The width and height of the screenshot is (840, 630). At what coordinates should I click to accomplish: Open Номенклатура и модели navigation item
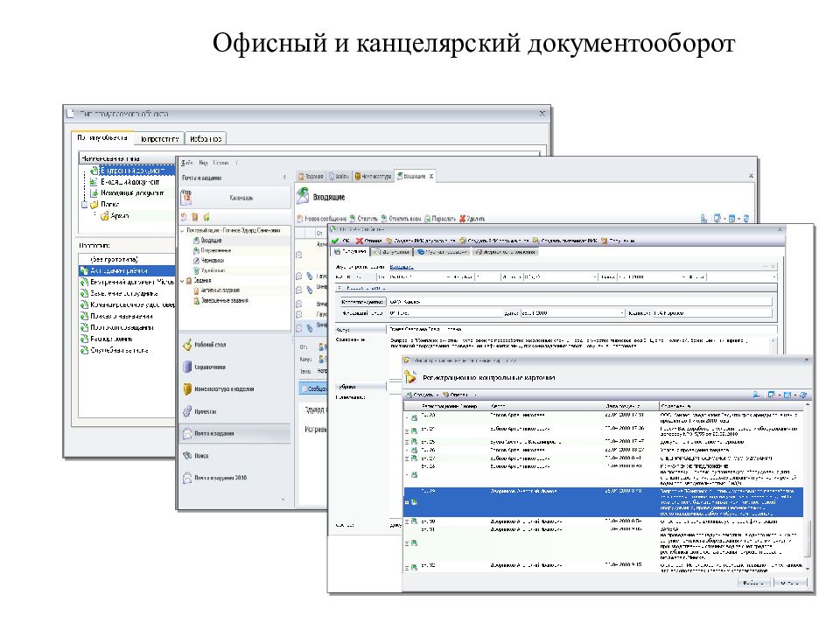219,388
